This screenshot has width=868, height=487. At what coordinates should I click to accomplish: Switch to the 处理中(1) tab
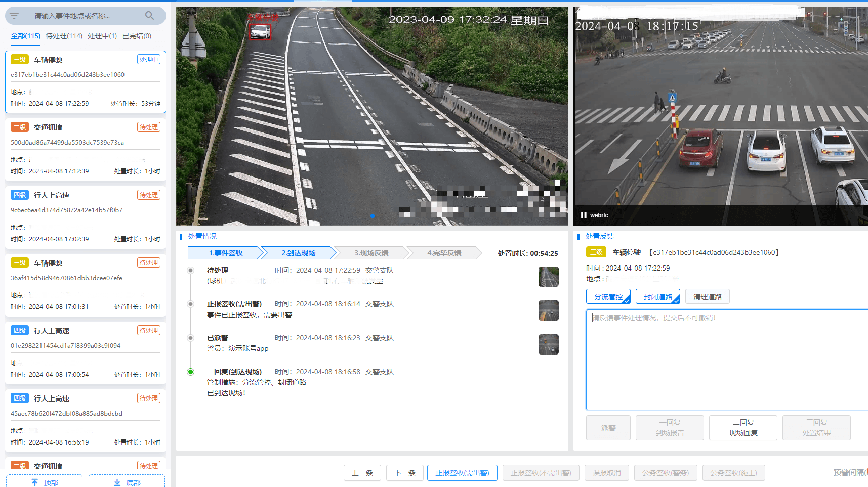(102, 36)
